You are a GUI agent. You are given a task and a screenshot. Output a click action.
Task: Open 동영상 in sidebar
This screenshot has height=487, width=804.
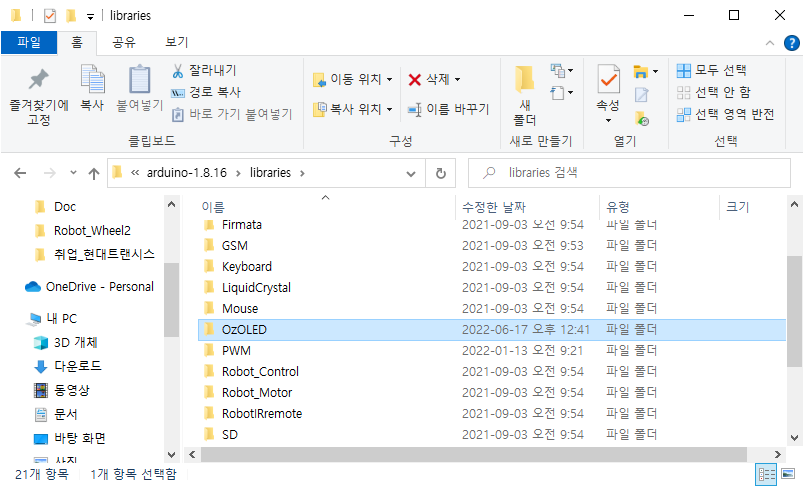click(62, 390)
